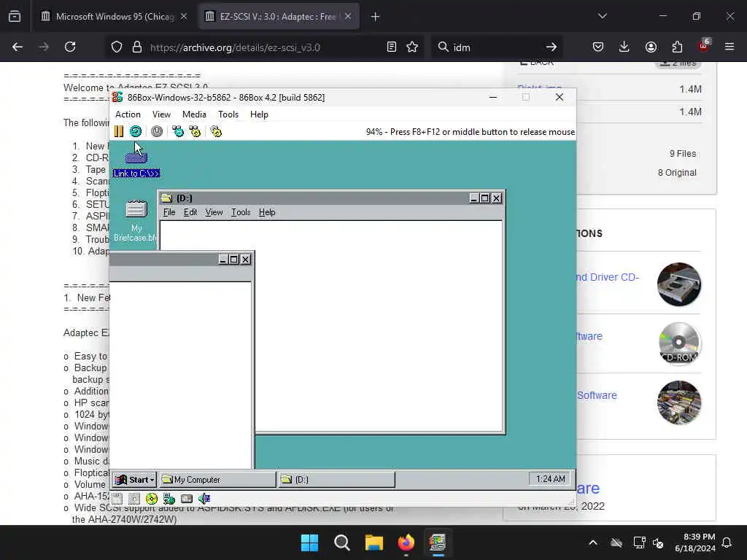Open tracking protection shield icon
Screen dimensions: 747x560
[x=117, y=47]
